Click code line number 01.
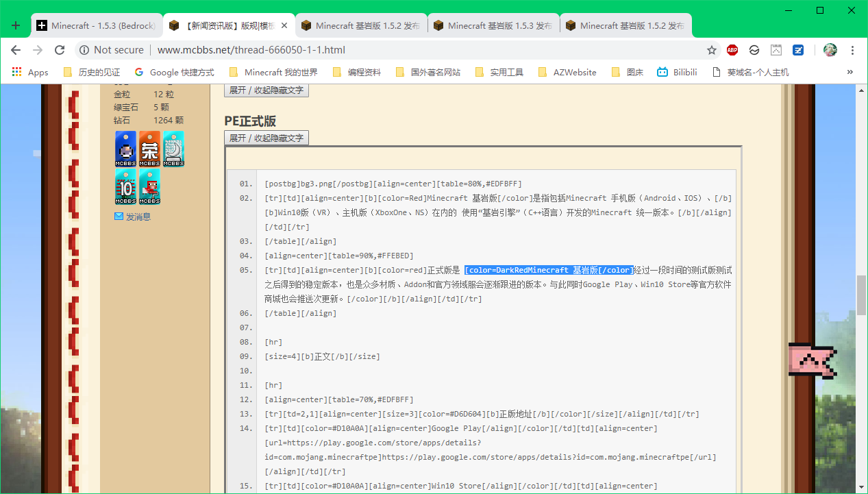The height and width of the screenshot is (494, 868). pos(246,184)
